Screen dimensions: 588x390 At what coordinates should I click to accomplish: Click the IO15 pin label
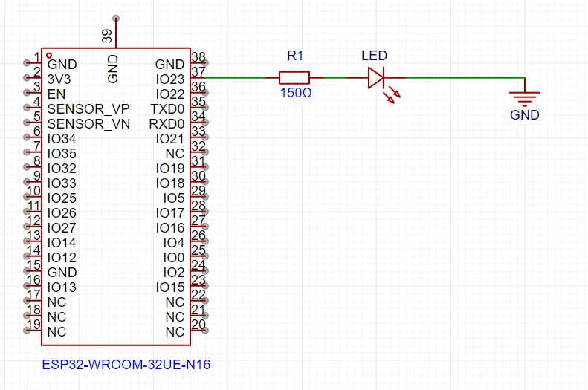pyautogui.click(x=170, y=287)
